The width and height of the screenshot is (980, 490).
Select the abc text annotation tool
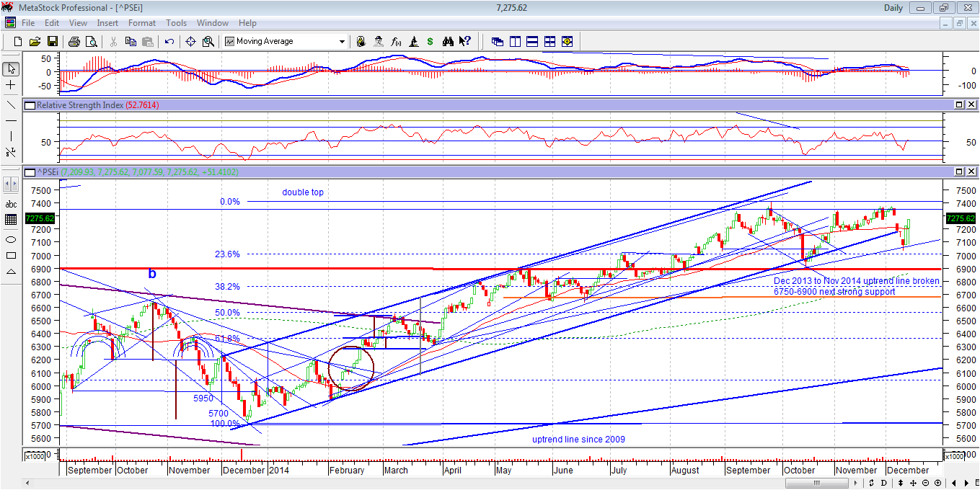(10, 204)
